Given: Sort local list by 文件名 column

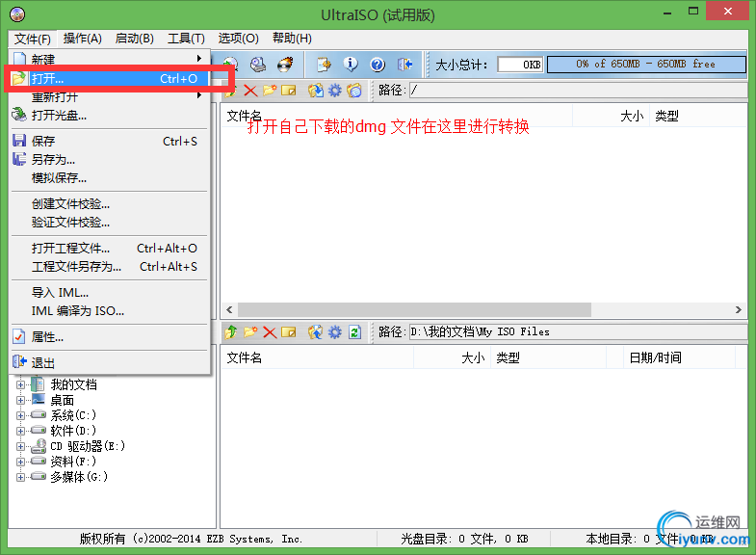Looking at the screenshot, I should point(317,357).
